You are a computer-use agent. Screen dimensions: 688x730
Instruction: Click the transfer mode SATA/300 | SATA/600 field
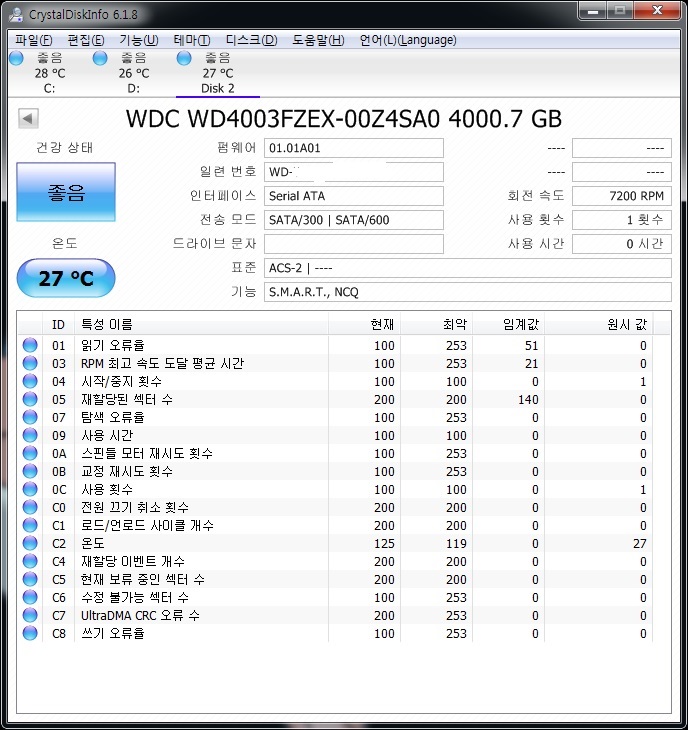[354, 220]
